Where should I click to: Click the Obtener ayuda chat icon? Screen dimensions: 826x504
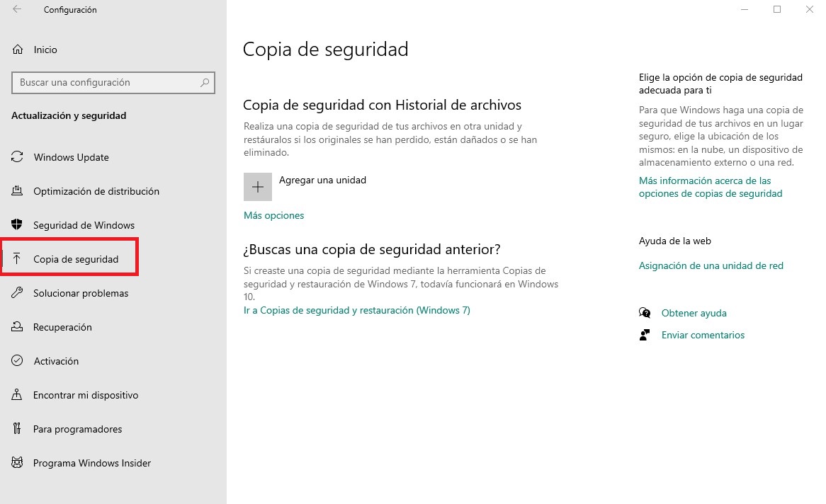645,313
